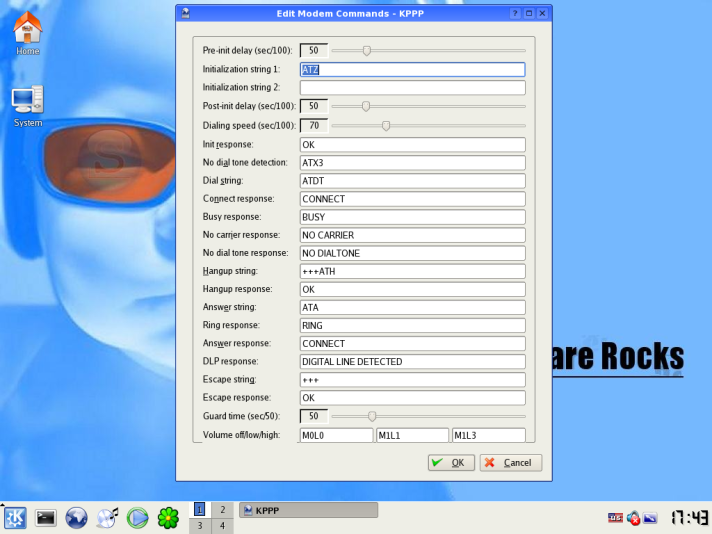Screen dimensions: 712x534
Task: Click the keyboard layout flag in tray
Action: click(615, 518)
